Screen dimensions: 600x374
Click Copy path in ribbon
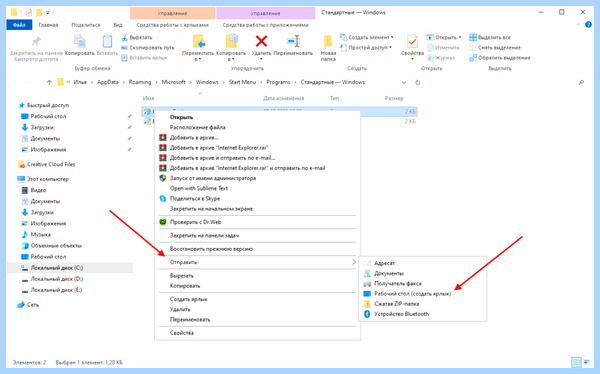[x=148, y=48]
